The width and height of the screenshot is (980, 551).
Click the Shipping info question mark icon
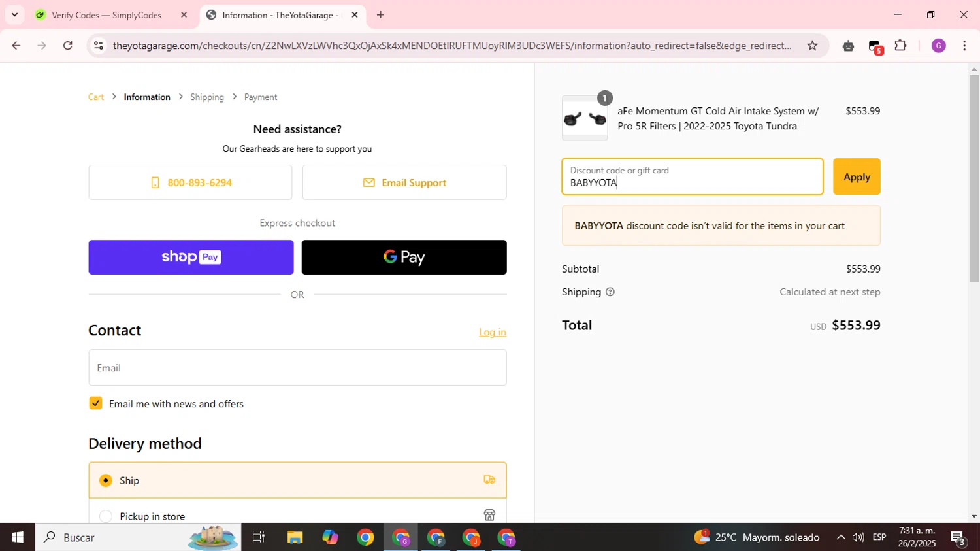click(x=610, y=292)
